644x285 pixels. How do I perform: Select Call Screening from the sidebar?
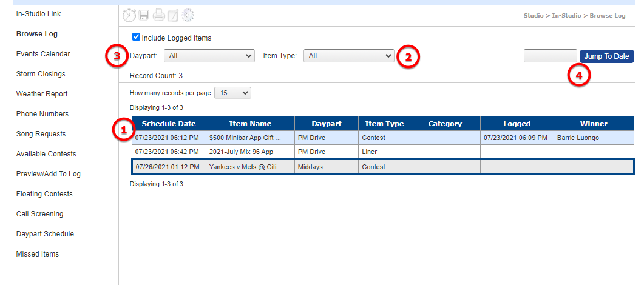[x=39, y=214]
